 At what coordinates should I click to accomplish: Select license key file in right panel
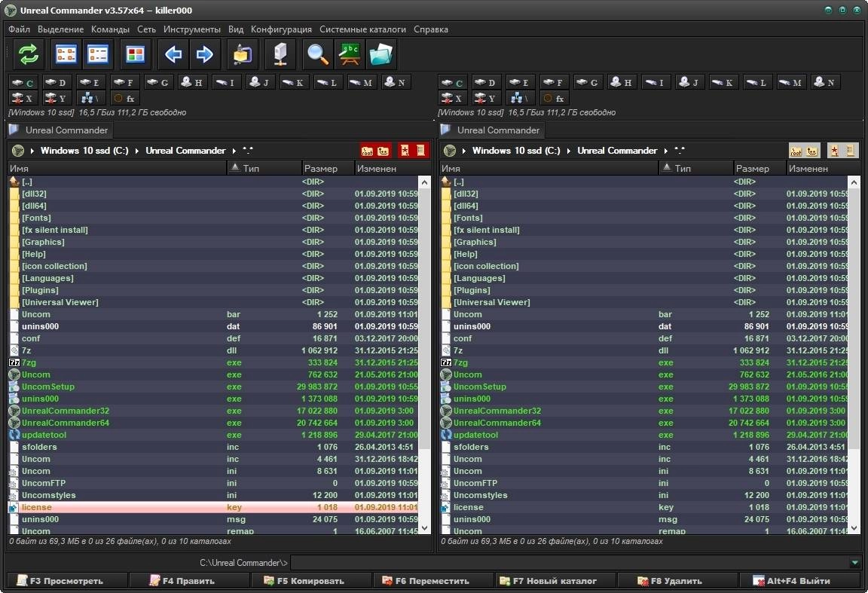(643, 507)
